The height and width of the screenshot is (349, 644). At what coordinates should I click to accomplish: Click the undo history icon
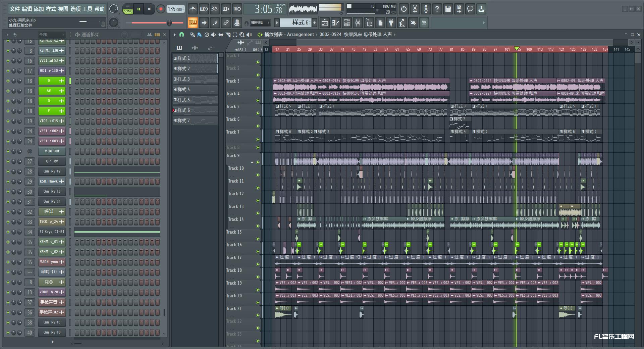(404, 9)
